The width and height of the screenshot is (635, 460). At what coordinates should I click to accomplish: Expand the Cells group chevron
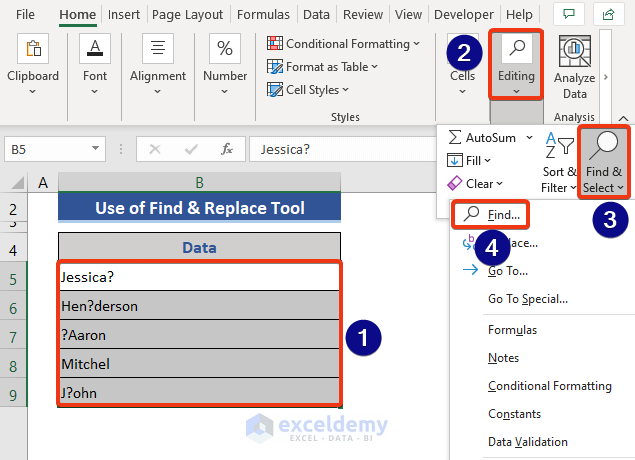click(x=462, y=92)
